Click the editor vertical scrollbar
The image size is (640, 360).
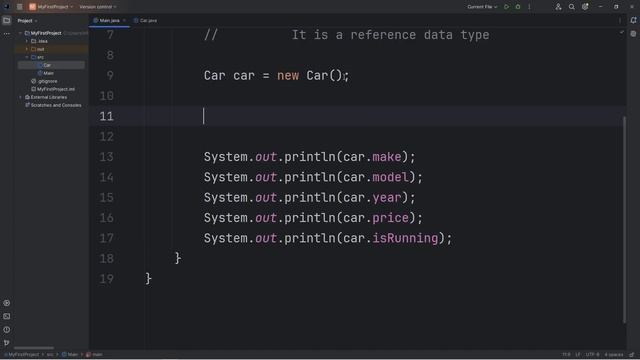(x=624, y=220)
